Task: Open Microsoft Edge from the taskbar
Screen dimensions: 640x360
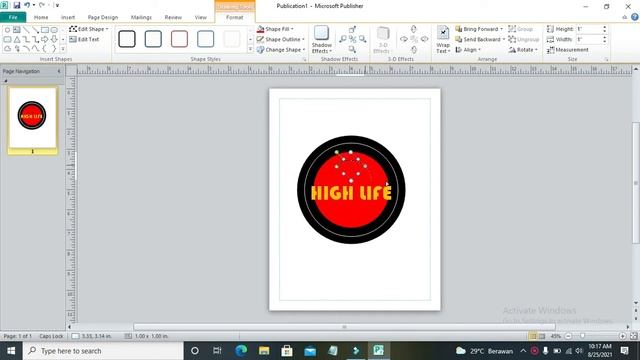Action: pos(241,351)
